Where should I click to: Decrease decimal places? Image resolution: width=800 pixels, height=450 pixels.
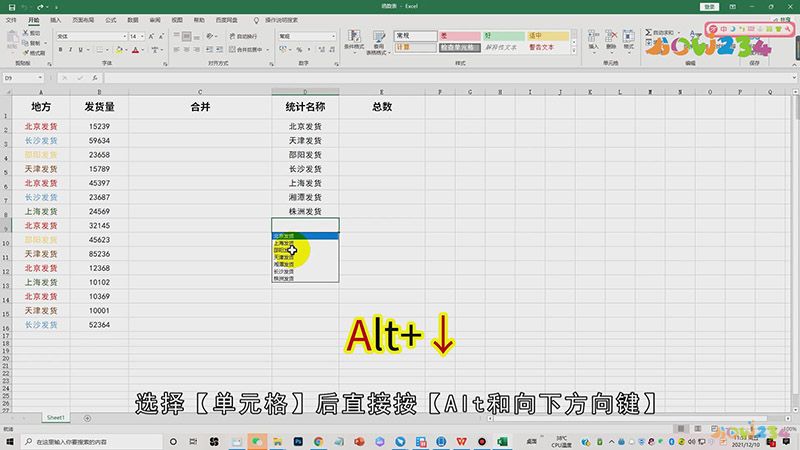point(332,49)
